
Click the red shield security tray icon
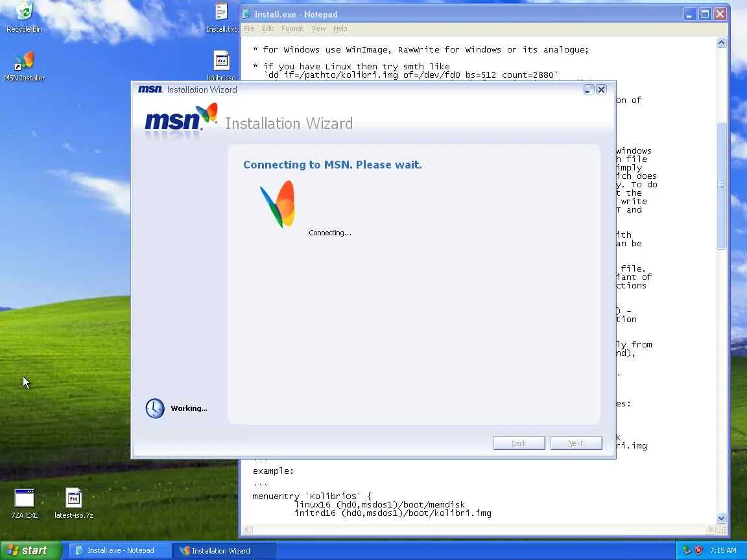[x=699, y=550]
